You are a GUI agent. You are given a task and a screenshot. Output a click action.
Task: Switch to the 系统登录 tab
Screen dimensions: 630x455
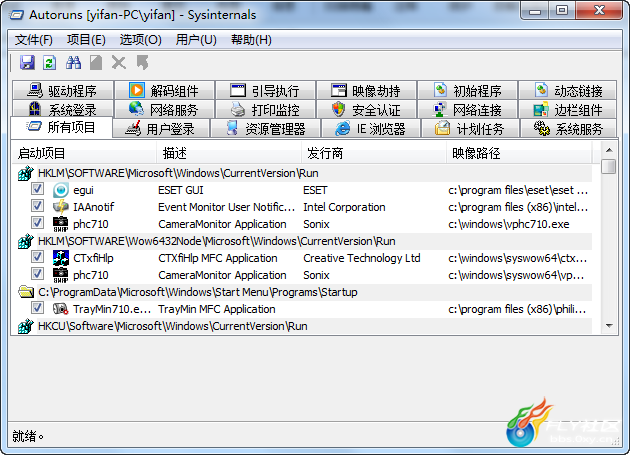63,109
